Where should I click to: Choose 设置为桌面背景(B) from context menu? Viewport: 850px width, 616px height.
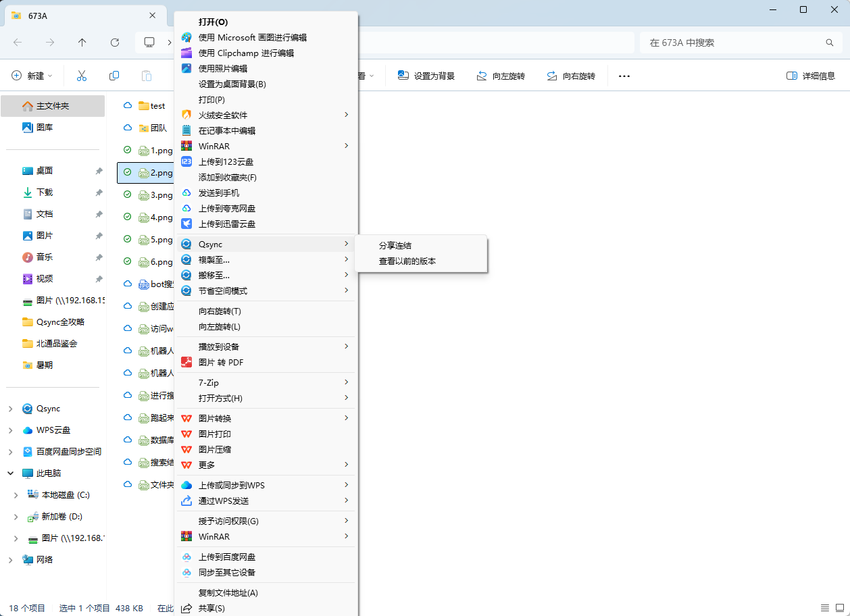coord(232,84)
